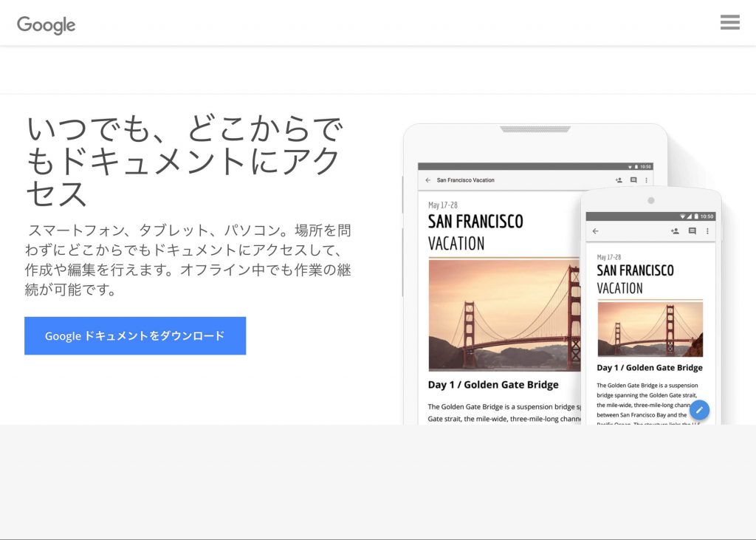
Task: Click the phone status bar time 10:50
Action: point(707,216)
